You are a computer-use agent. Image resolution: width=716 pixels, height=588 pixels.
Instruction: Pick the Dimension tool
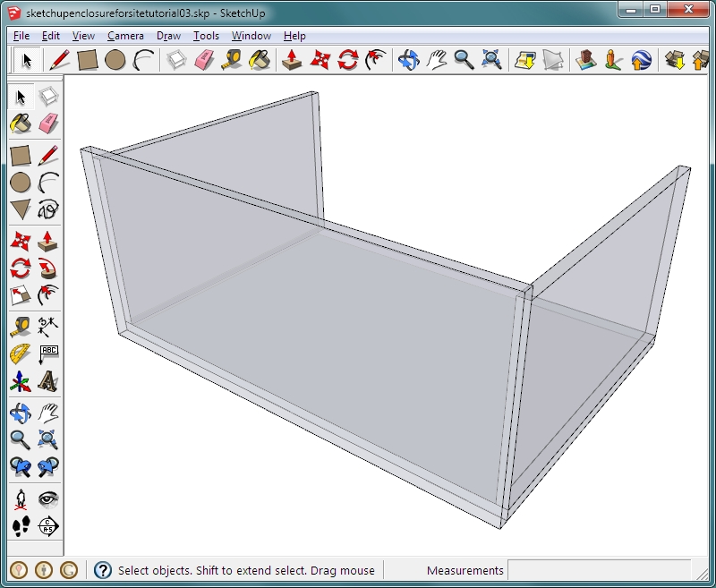click(48, 327)
